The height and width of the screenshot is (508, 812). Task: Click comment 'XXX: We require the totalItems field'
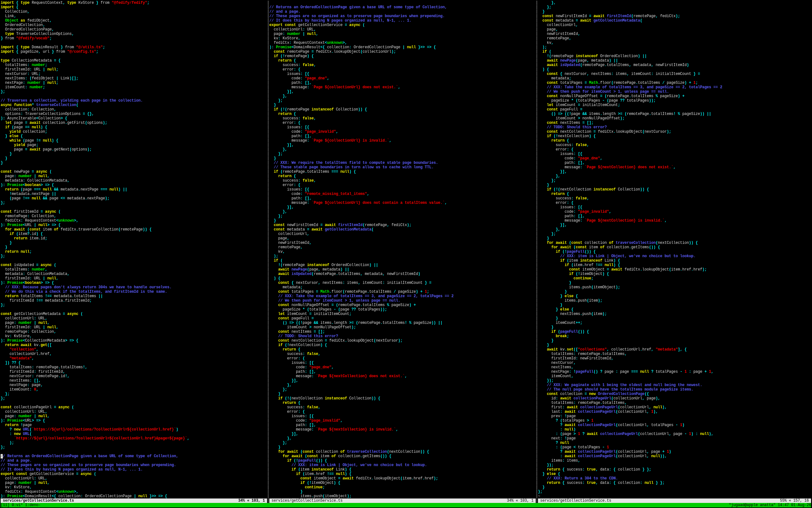point(356,163)
